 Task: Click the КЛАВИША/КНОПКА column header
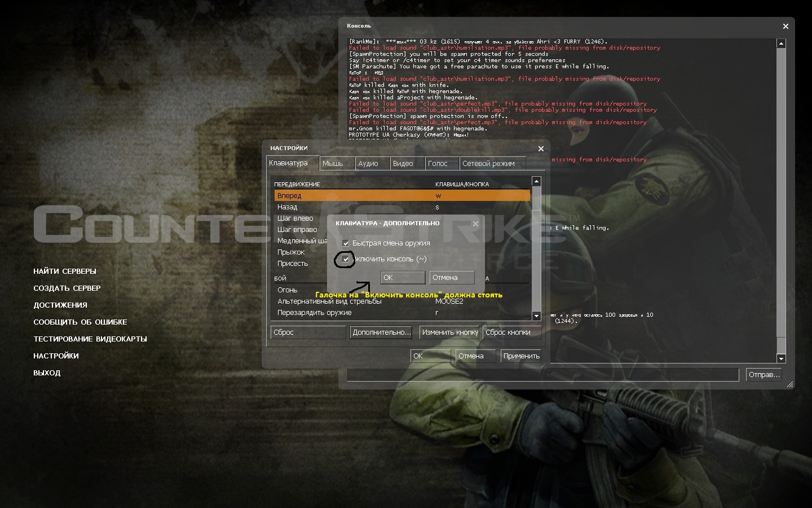(x=462, y=185)
